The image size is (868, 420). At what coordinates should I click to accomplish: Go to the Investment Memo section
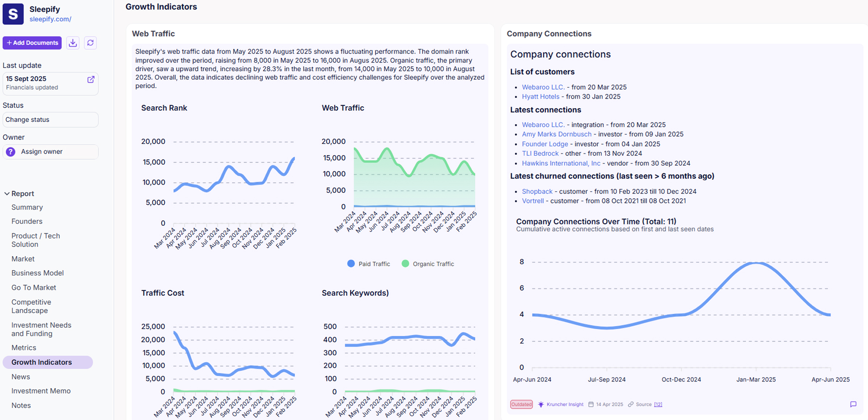(41, 391)
